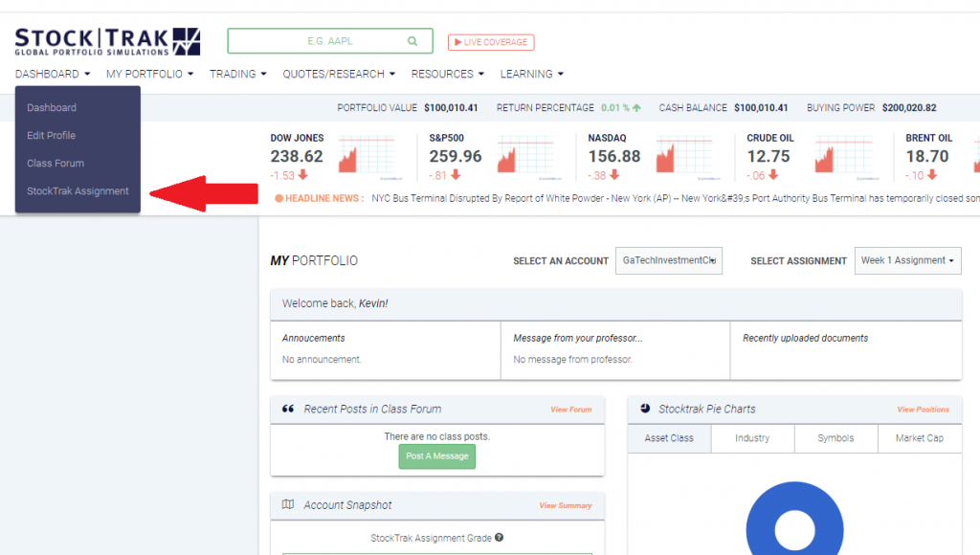Choose StockTrak Assignment in the menu

coord(78,190)
